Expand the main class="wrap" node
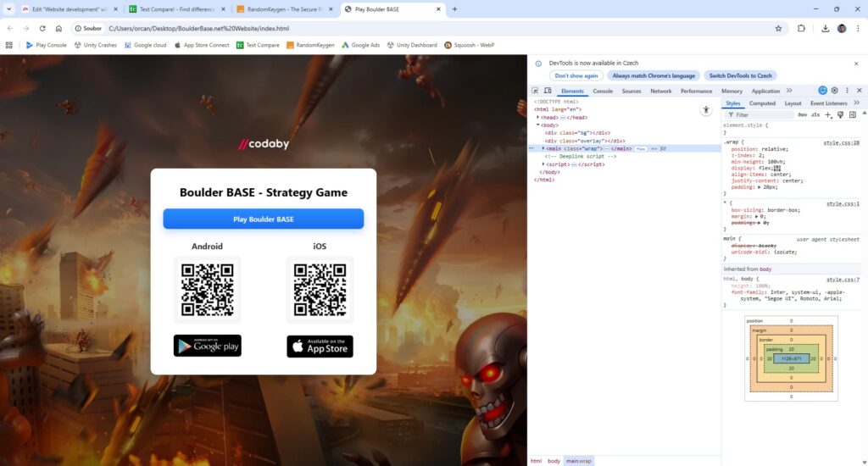Screen dimensions: 868x466 pyautogui.click(x=543, y=148)
